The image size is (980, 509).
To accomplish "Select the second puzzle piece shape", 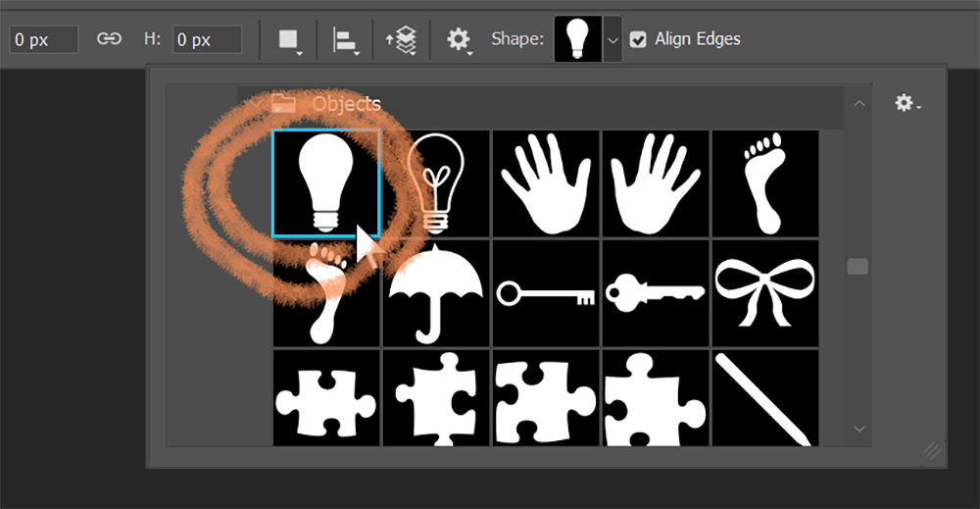I will 436,398.
